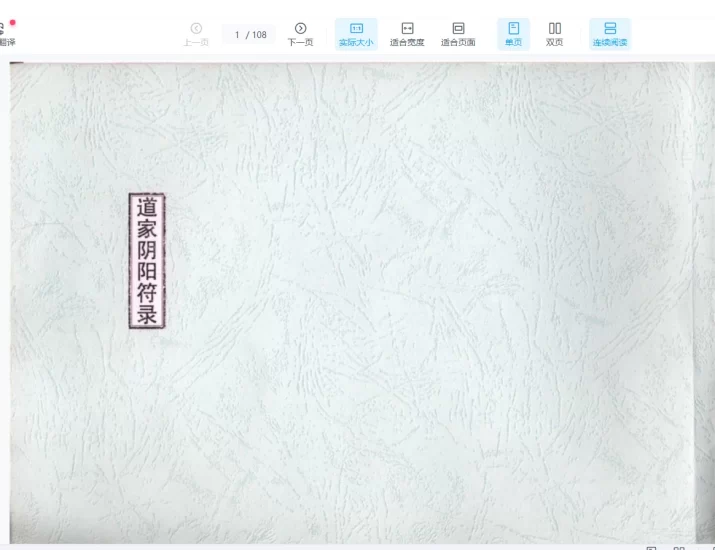715x550 pixels.
Task: Click the 适合页面 text label
Action: point(458,43)
